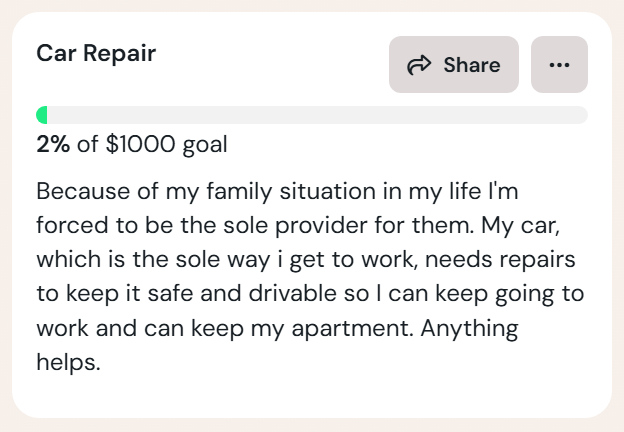Viewport: 624px width, 432px height.
Task: Click the bold 2% percentage text
Action: tap(53, 145)
